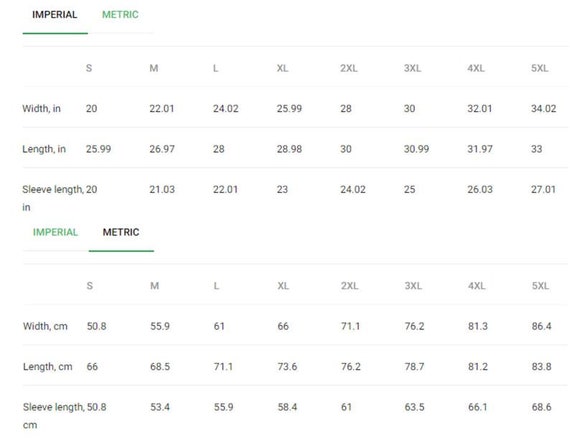This screenshot has width=570, height=447.
Task: Switch to the top METRIC tab
Action: coord(120,15)
